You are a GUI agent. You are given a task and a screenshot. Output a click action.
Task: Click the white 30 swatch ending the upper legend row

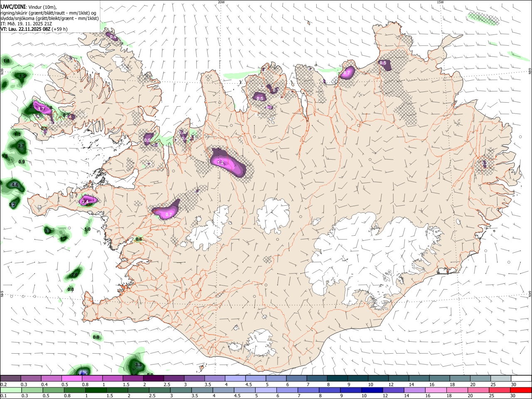(521, 378)
